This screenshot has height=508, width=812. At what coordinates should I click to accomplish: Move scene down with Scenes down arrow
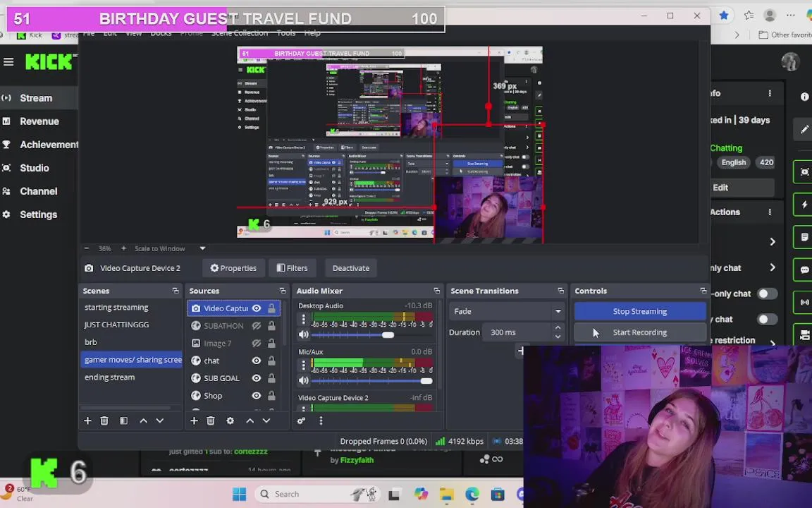click(x=160, y=421)
